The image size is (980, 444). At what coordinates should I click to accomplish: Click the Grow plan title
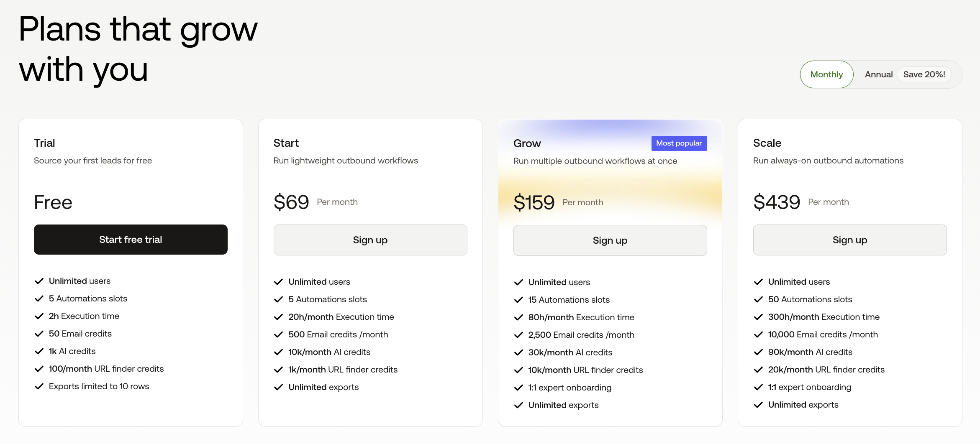[x=527, y=143]
